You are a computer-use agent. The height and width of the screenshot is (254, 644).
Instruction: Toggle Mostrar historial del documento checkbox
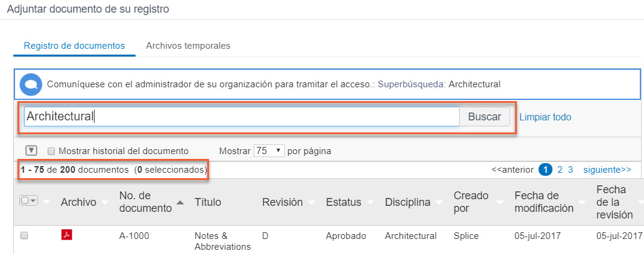click(51, 151)
